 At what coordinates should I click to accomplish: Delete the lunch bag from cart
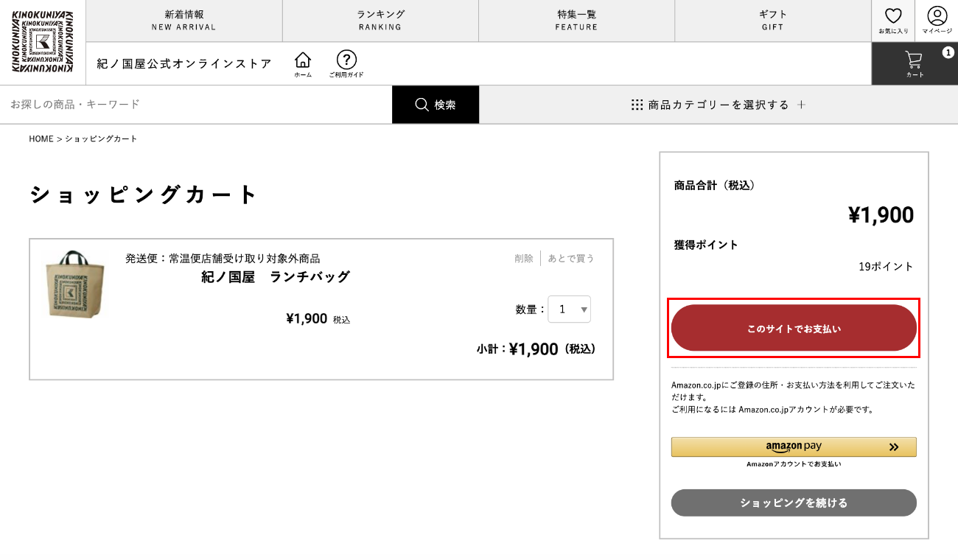(523, 259)
